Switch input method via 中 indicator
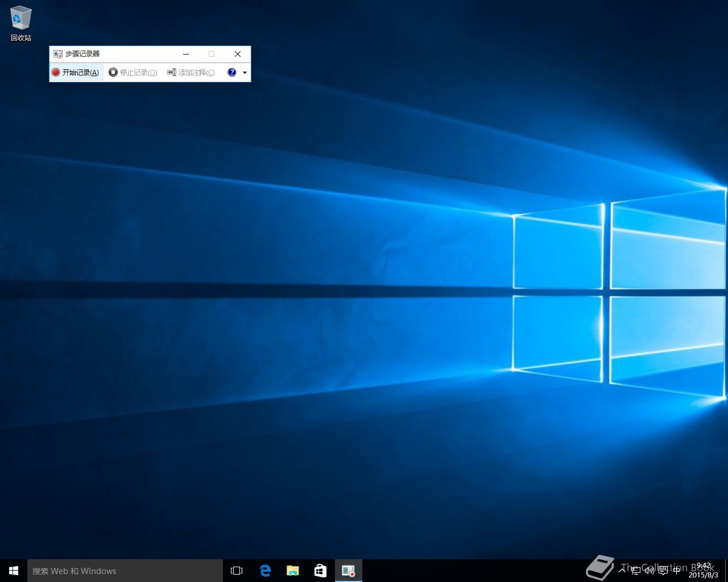This screenshot has height=582, width=728. point(676,571)
